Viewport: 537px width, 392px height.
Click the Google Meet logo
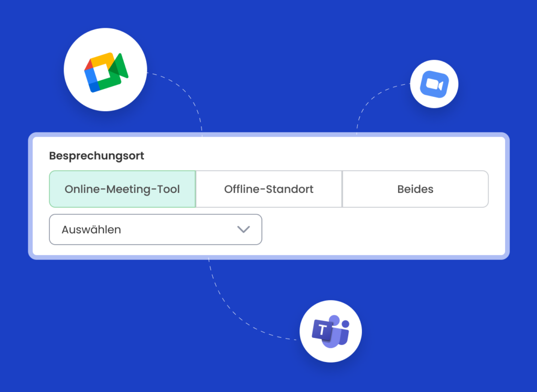tap(106, 72)
